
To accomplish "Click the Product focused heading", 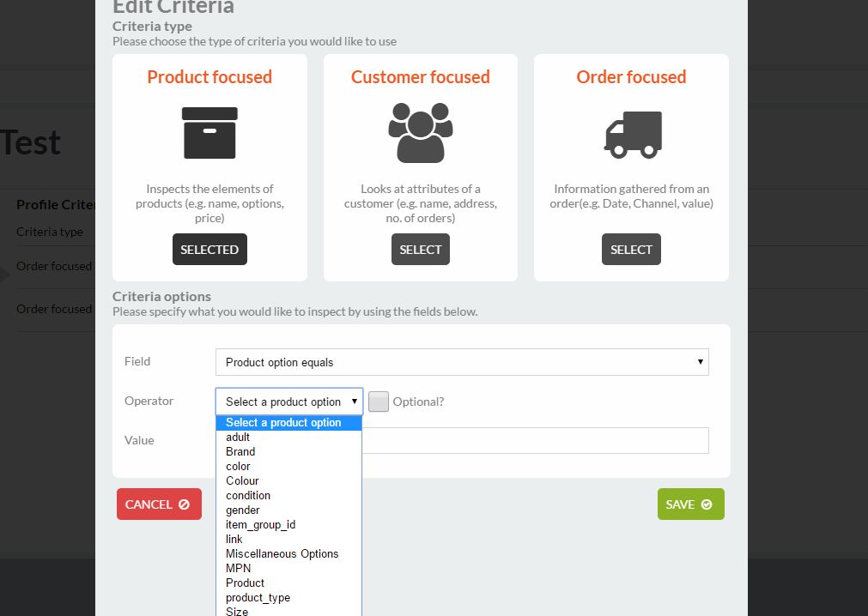I will [x=209, y=77].
